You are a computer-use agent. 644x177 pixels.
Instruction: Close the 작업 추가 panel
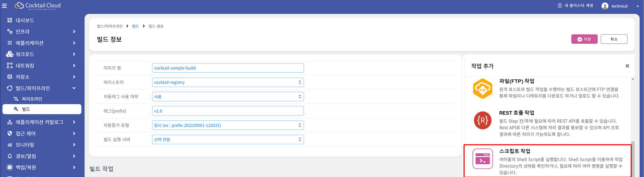(627, 66)
